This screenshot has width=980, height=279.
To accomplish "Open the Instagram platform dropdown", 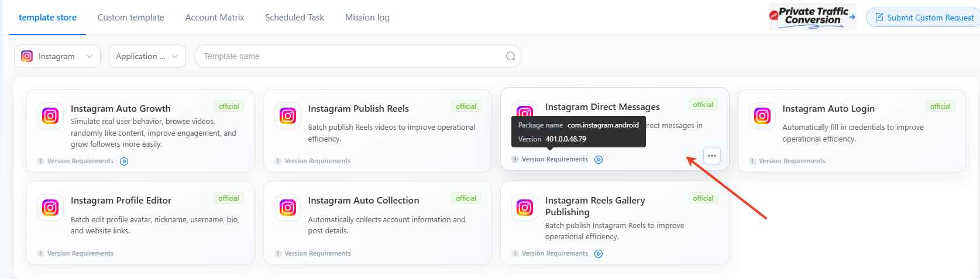I will pyautogui.click(x=57, y=56).
